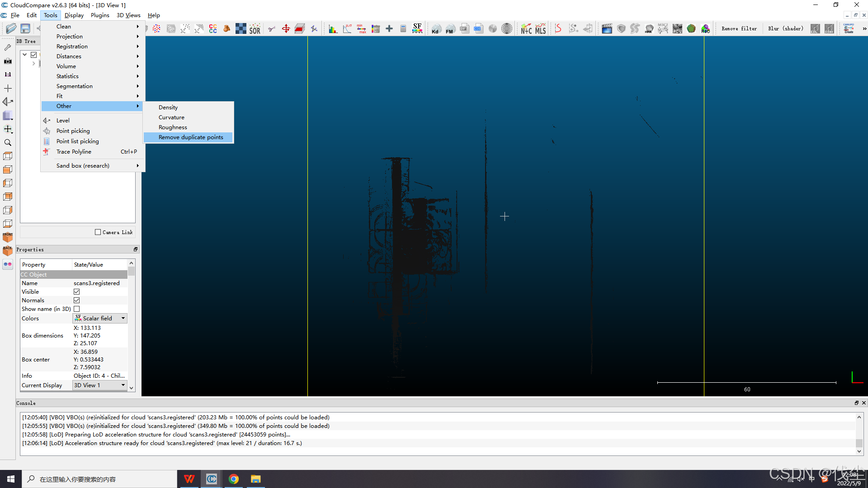Click the translate/rotate tool icon

click(x=286, y=29)
